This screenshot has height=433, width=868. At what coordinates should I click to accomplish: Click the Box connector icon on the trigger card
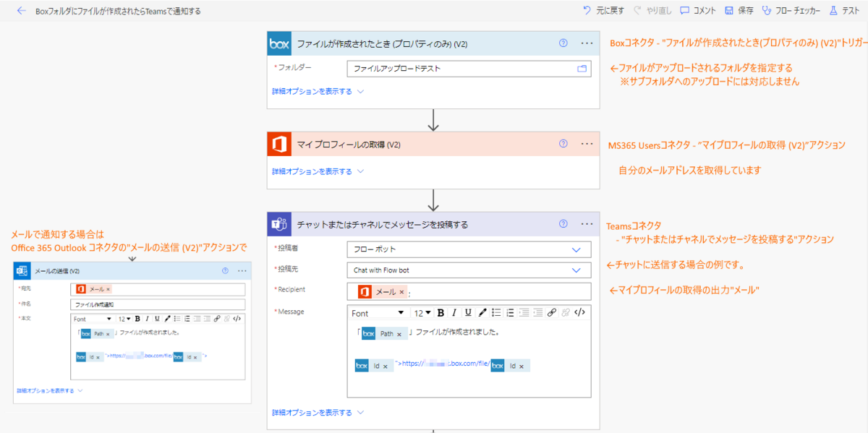click(279, 44)
